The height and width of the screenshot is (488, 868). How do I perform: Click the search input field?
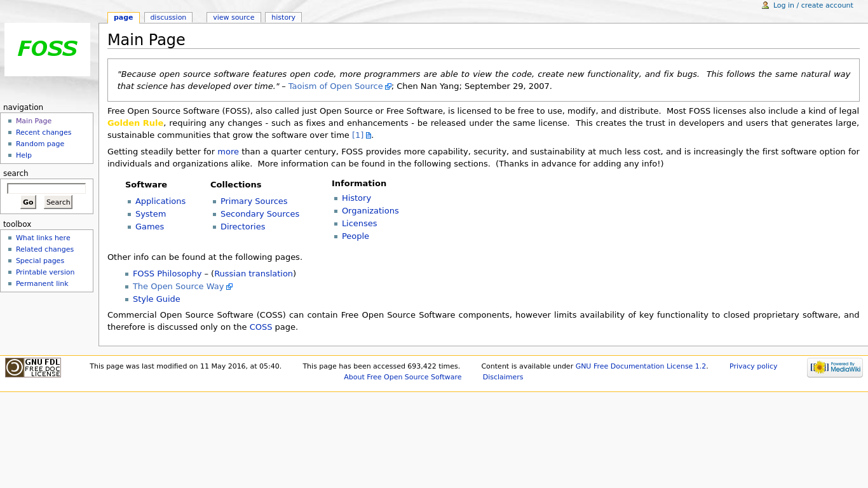coord(46,189)
